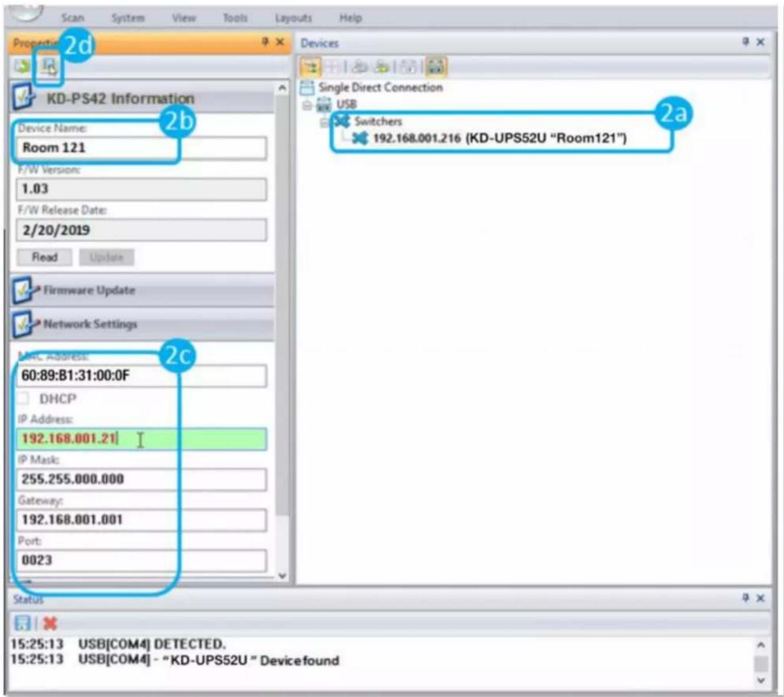Open the Tools menu
Screen dimensions: 784x697
[x=235, y=18]
